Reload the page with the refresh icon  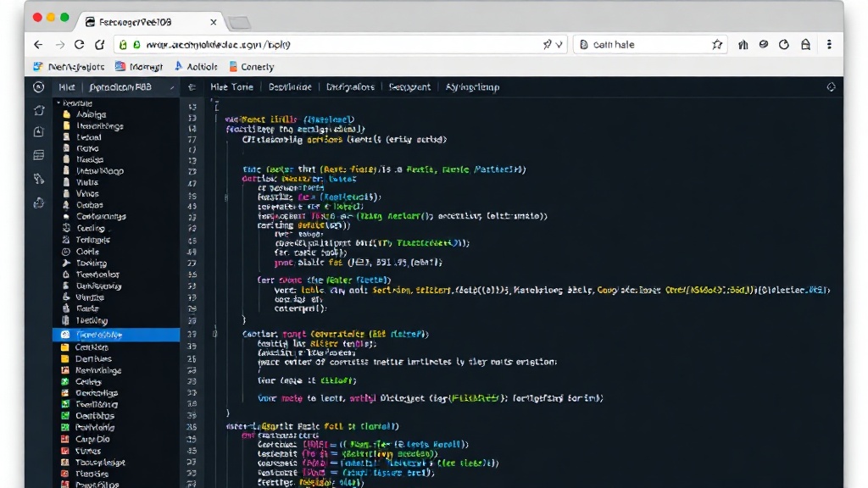pyautogui.click(x=80, y=45)
